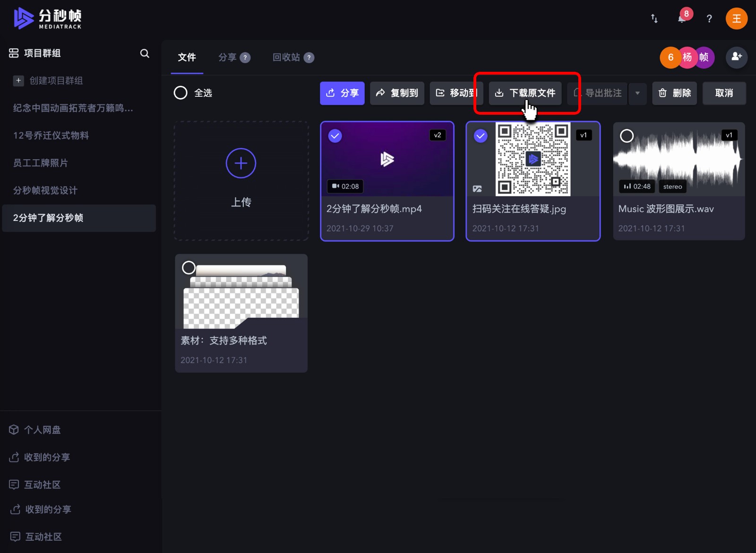Search project groups with magnifier icon
Viewport: 756px width, 553px height.
pyautogui.click(x=145, y=53)
